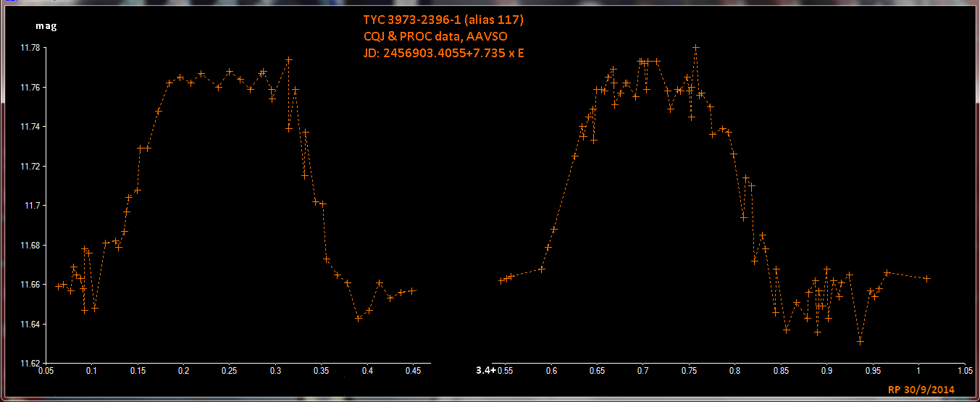Click the 11.78 y-axis tick label

[x=30, y=48]
